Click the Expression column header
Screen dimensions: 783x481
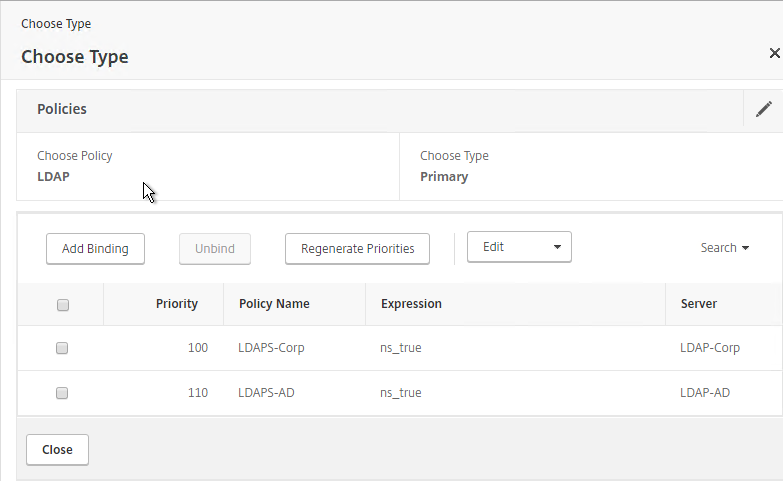[x=411, y=304]
